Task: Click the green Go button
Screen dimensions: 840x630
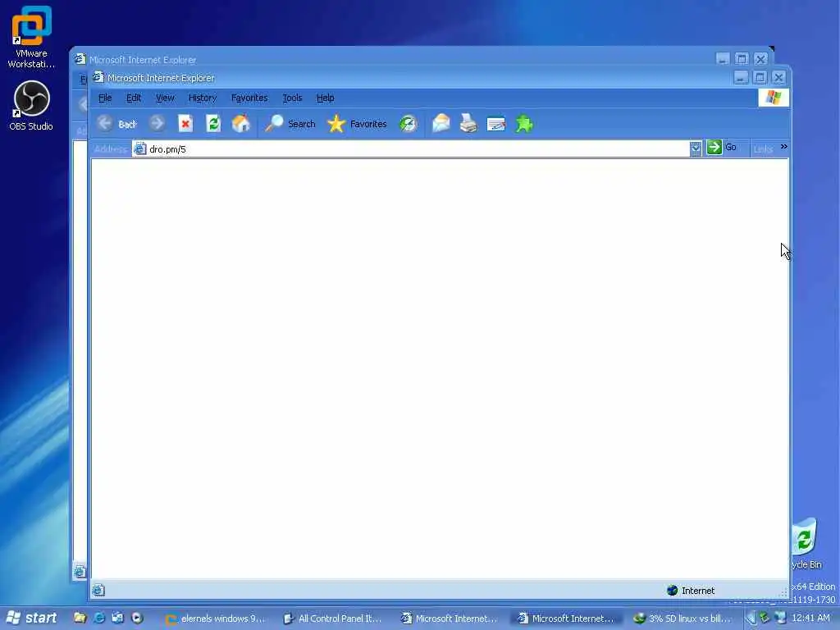Action: (x=722, y=148)
